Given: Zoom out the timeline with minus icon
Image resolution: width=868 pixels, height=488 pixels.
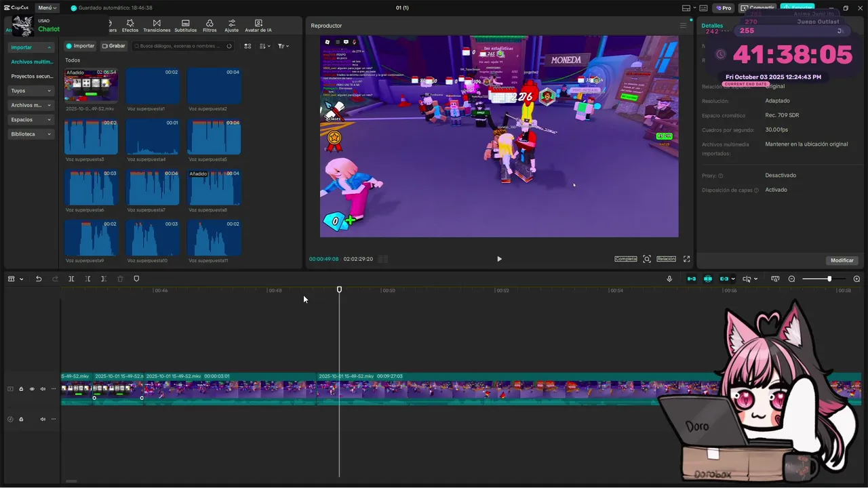Looking at the screenshot, I should 791,279.
